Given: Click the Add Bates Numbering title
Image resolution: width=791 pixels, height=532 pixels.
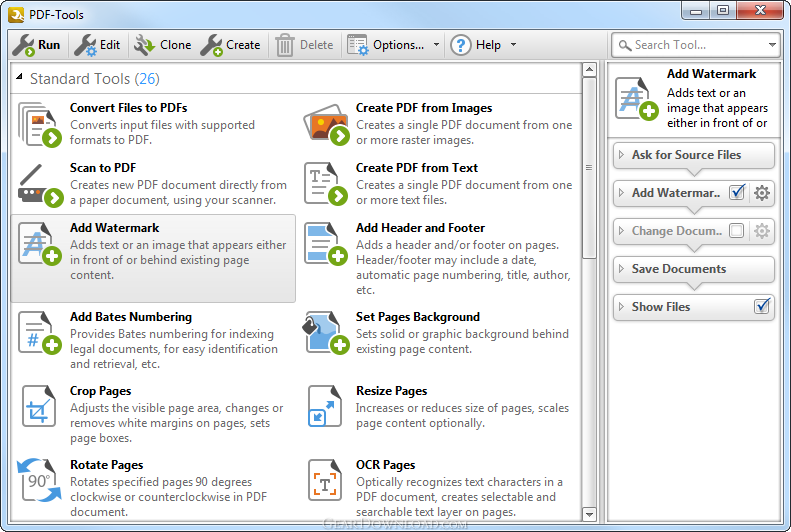Looking at the screenshot, I should (x=131, y=317).
